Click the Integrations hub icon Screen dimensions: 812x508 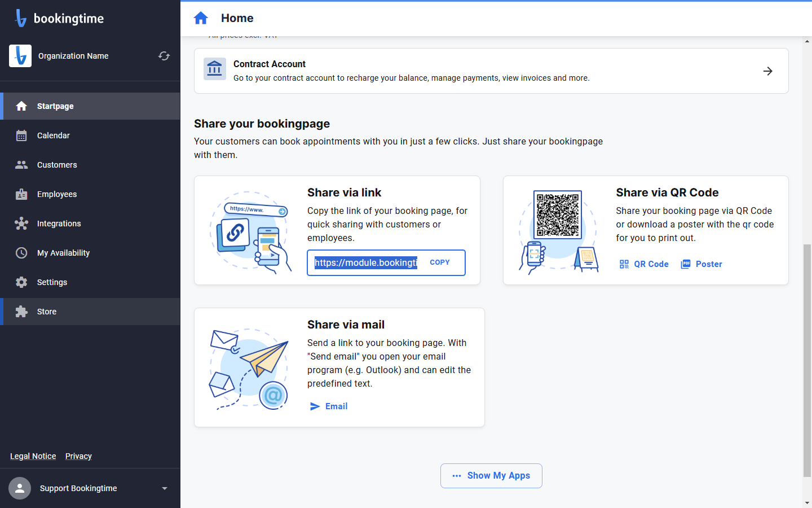click(x=21, y=224)
